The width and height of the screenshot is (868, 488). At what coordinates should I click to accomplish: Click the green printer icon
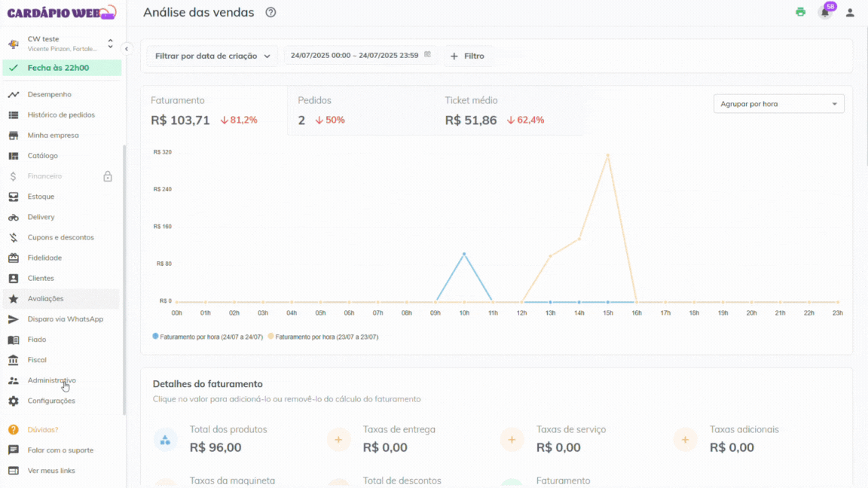800,12
